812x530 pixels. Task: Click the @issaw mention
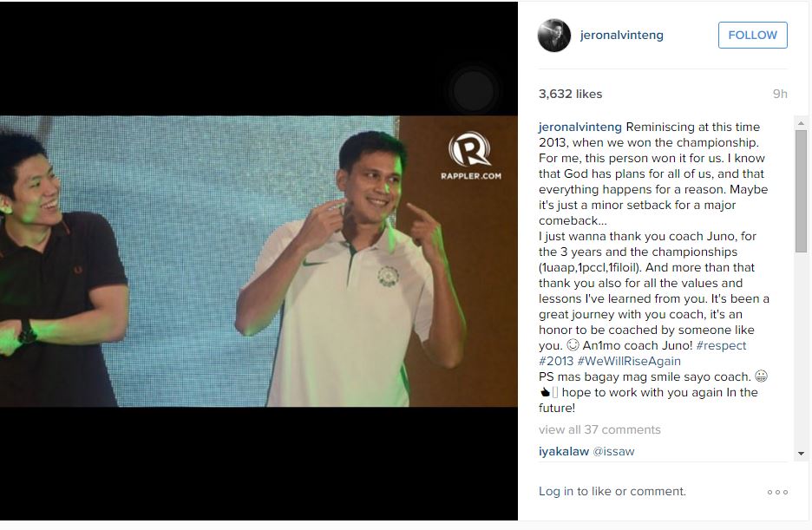click(x=613, y=451)
